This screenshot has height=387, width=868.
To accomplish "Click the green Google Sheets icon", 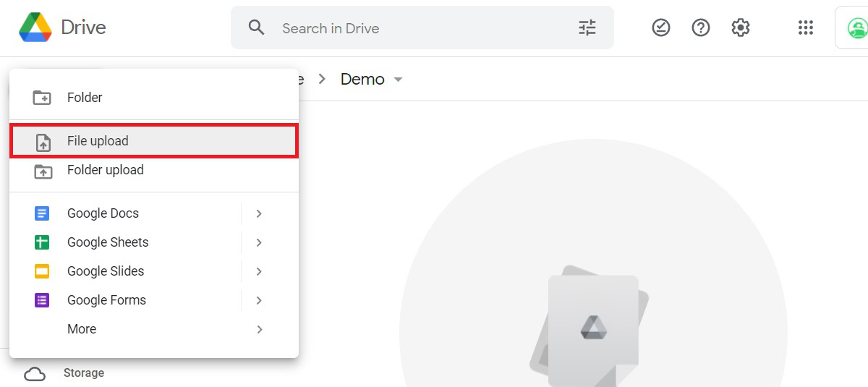I will (42, 242).
